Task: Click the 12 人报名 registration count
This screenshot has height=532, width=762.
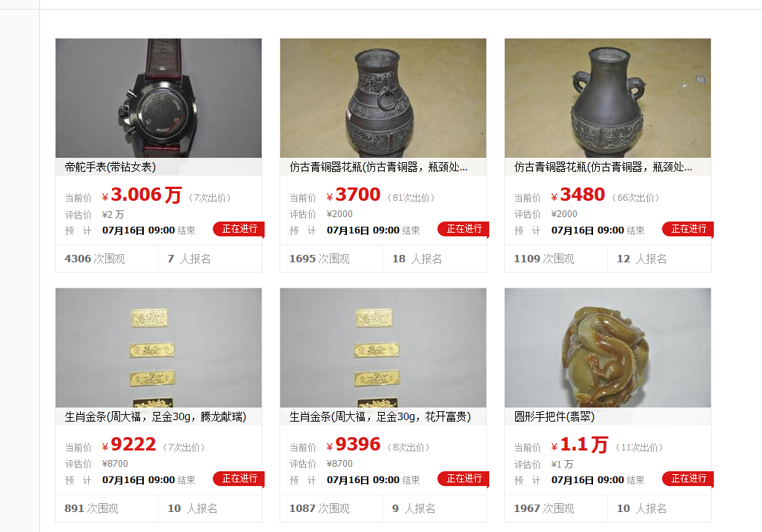Action: point(641,259)
